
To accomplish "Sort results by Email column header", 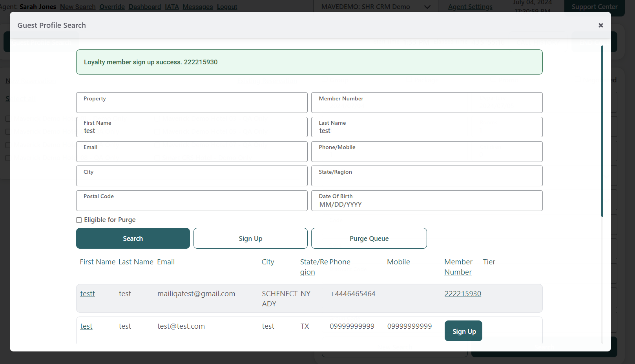I will 166,262.
